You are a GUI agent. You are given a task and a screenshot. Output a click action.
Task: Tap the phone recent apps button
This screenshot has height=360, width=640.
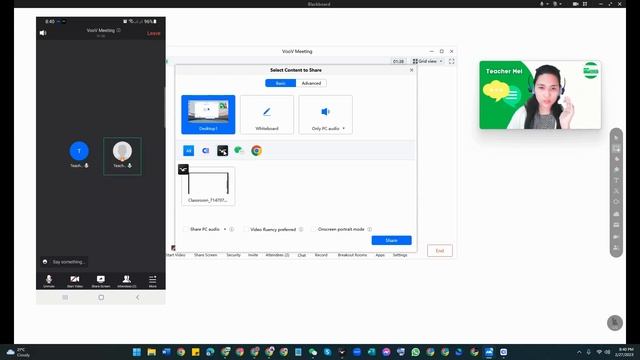(x=65, y=298)
